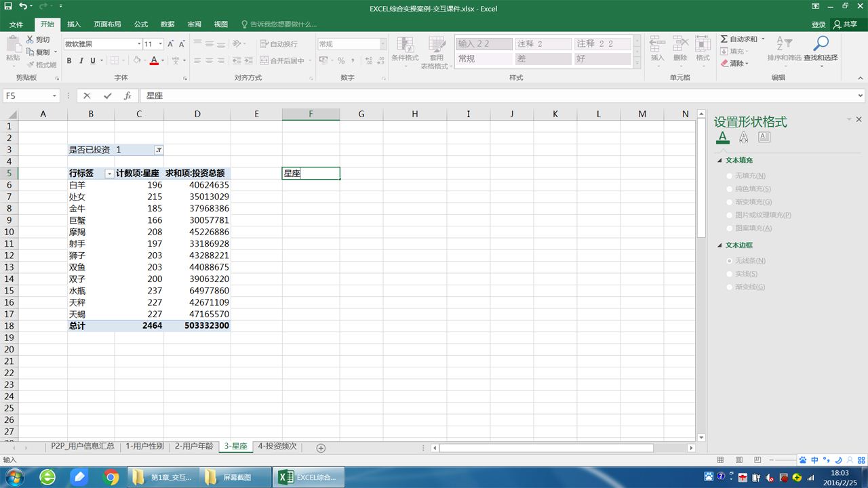Click the fill color paint bucket
Screen dimensions: 868x488
click(x=136, y=61)
